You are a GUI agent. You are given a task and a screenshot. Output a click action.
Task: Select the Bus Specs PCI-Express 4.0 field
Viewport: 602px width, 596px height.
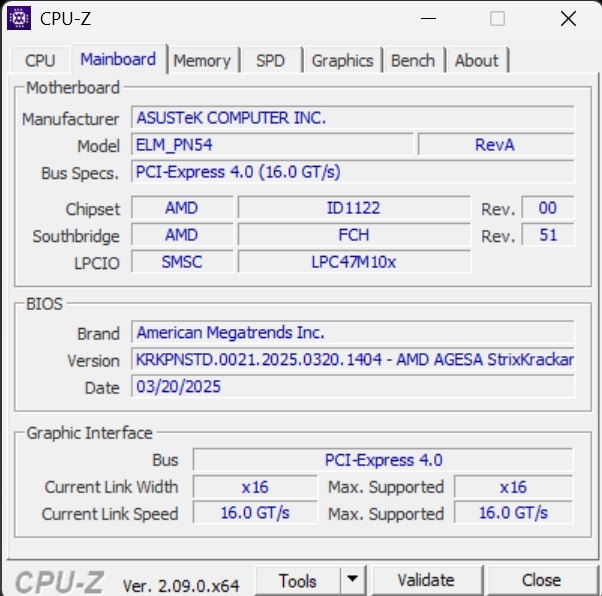353,172
